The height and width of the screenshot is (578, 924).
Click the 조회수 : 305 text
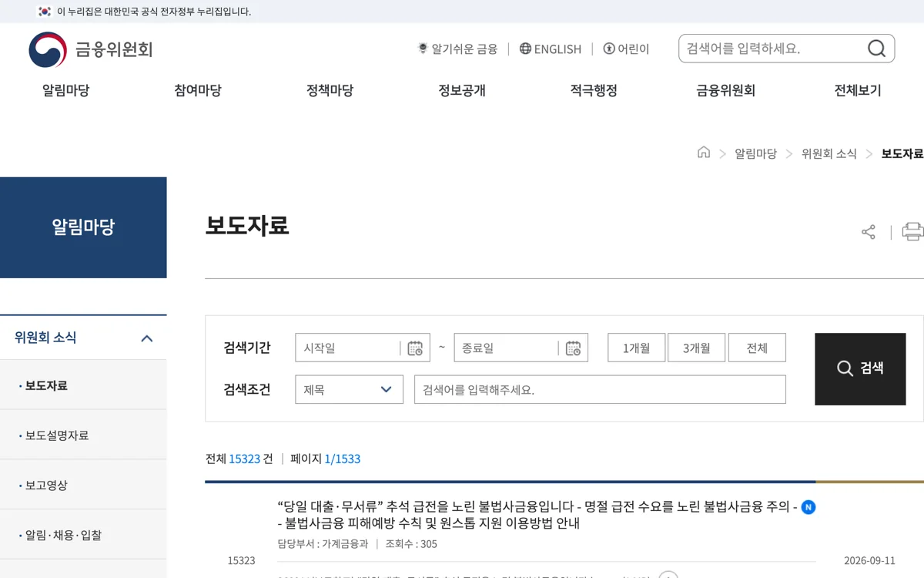coord(411,543)
